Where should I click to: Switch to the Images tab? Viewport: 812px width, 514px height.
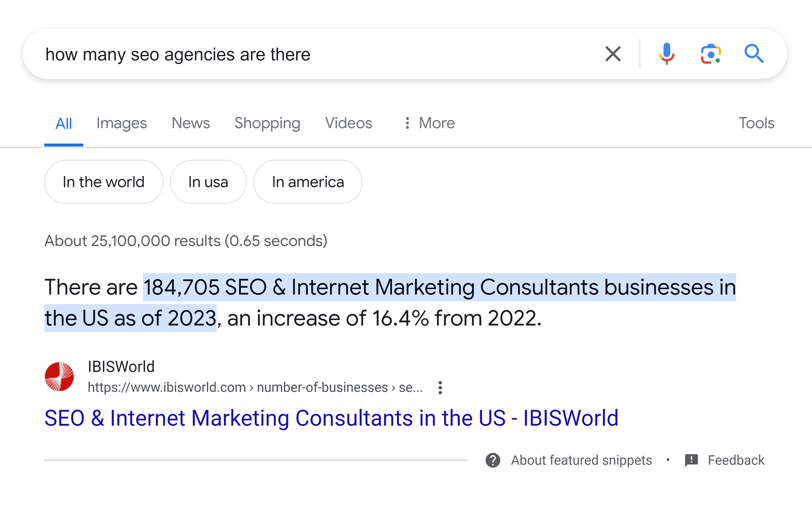tap(121, 123)
